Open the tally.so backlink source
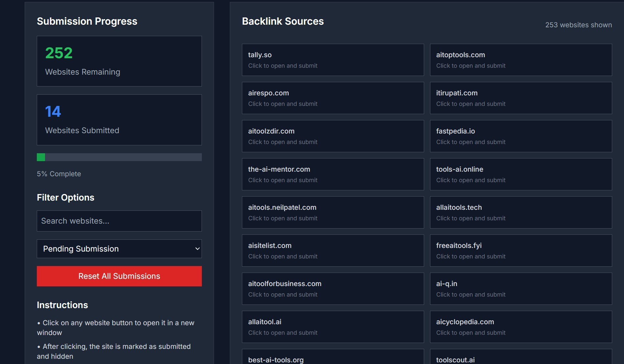The width and height of the screenshot is (624, 364). [x=333, y=60]
